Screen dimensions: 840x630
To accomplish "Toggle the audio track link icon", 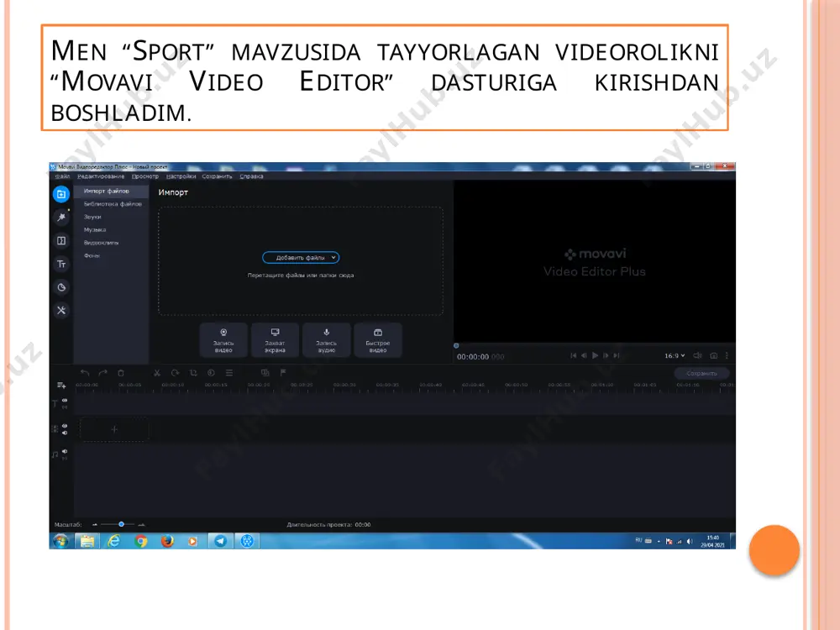I will click(65, 459).
